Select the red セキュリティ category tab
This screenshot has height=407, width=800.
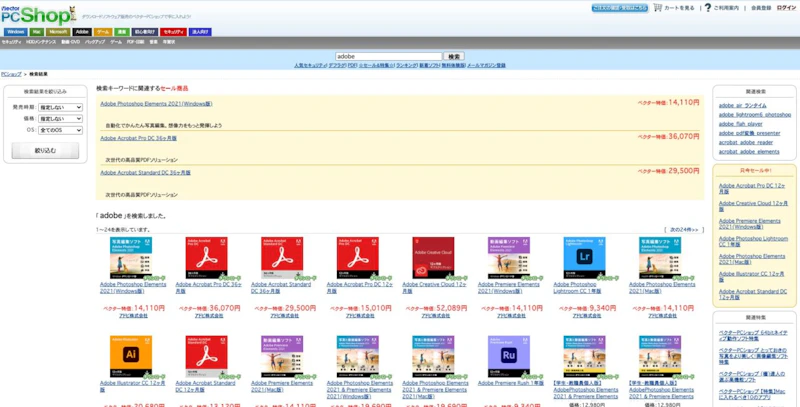[x=173, y=32]
